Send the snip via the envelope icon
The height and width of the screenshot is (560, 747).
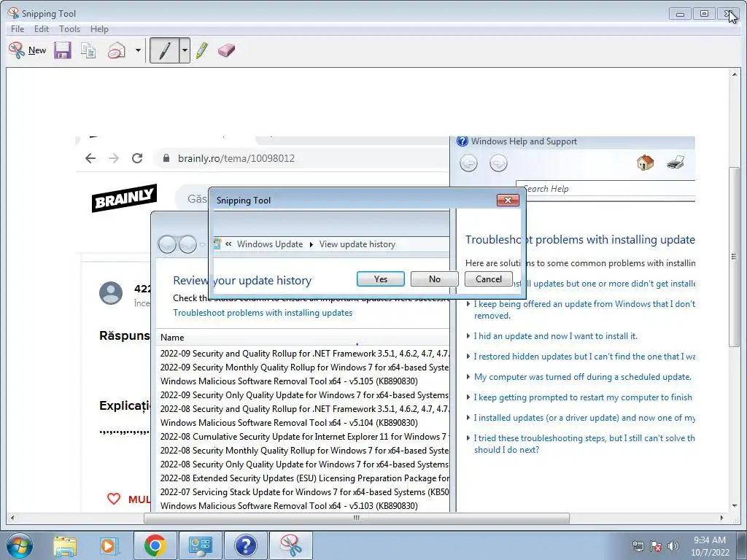tap(116, 50)
